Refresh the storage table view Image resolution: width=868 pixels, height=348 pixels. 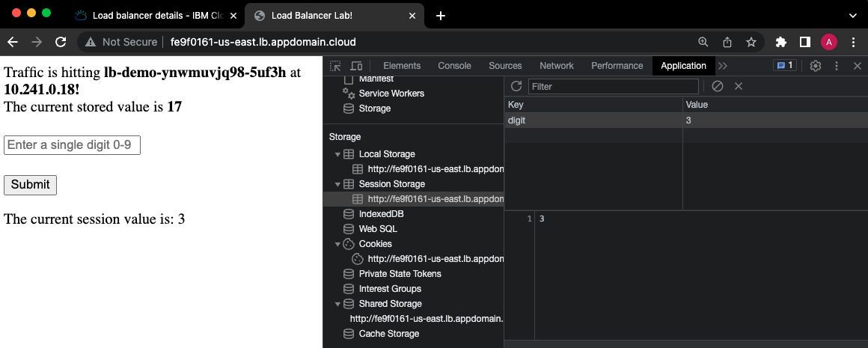click(516, 86)
